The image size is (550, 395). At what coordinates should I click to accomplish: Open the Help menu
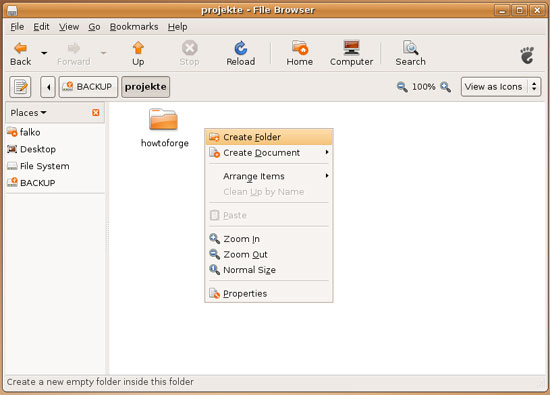[x=177, y=27]
